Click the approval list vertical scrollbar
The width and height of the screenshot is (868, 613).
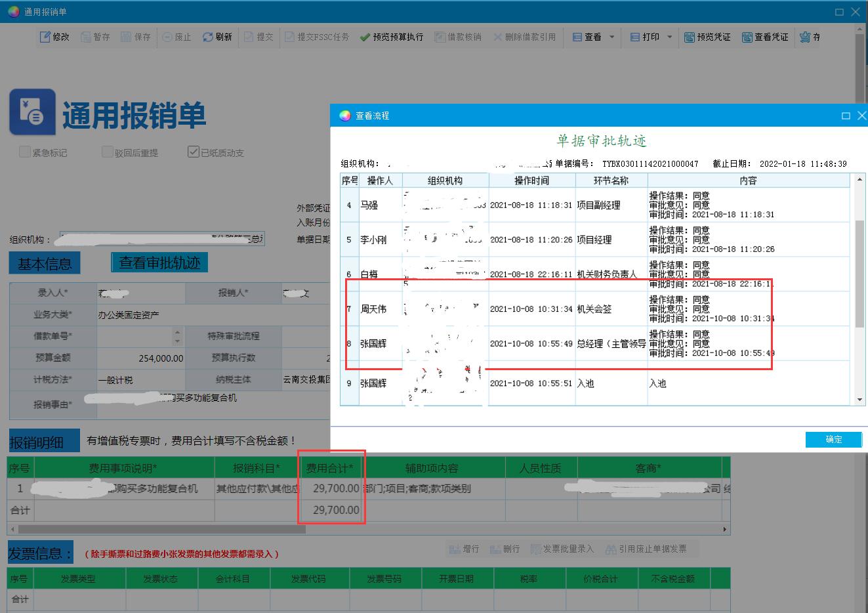[x=859, y=276]
